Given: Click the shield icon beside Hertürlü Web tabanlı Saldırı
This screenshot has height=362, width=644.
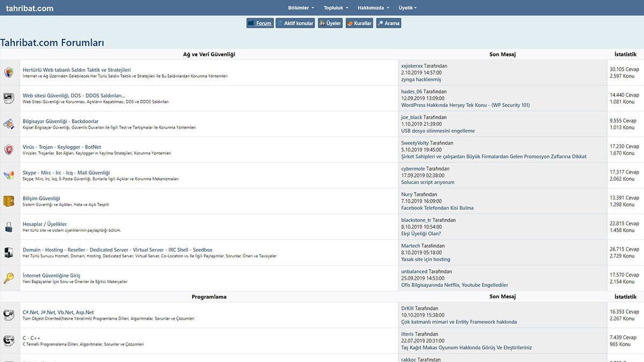Looking at the screenshot, I should pyautogui.click(x=9, y=72).
